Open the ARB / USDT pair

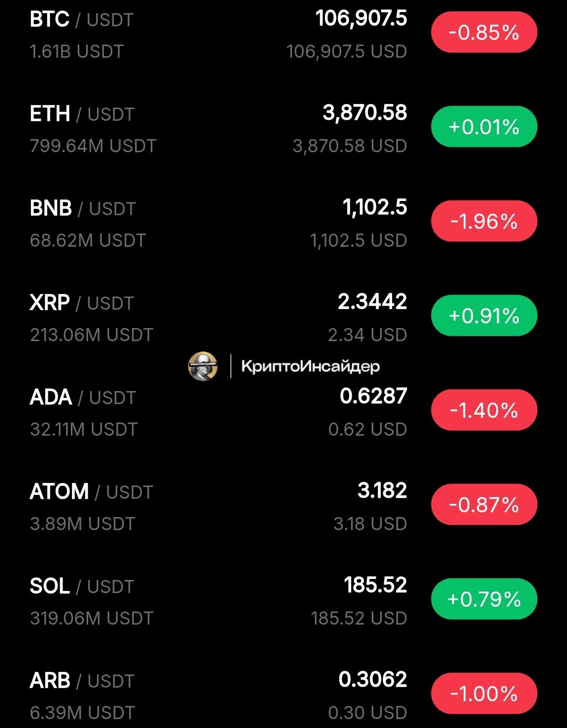pyautogui.click(x=82, y=681)
